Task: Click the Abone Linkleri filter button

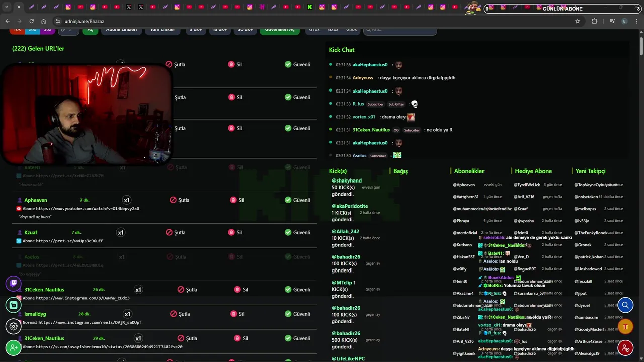Action: pos(121,30)
